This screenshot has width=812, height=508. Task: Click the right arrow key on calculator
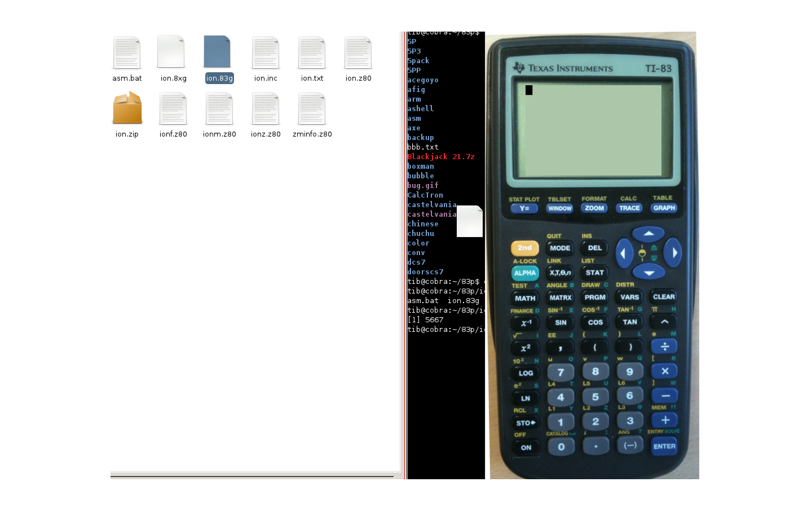673,253
